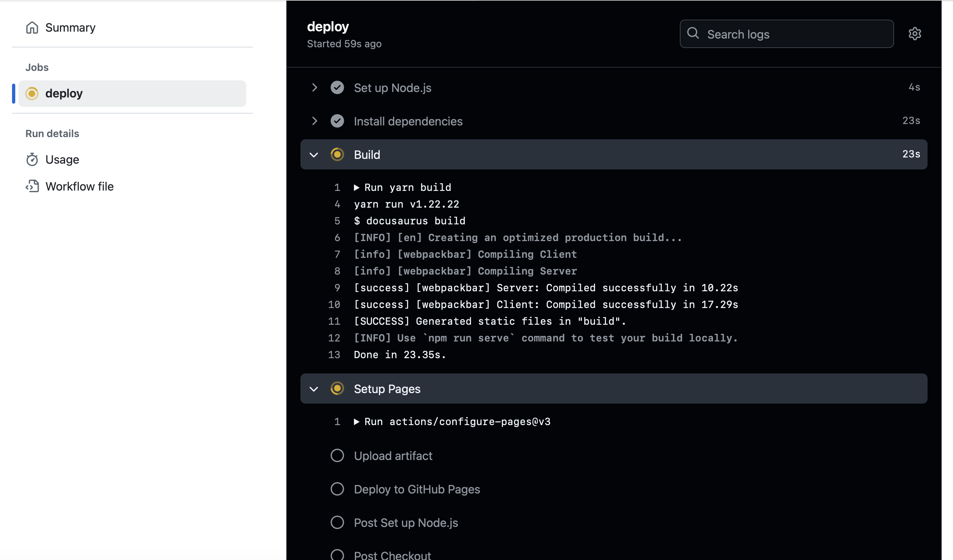This screenshot has width=953, height=560.
Task: Collapse the Build step chevron
Action: tap(314, 155)
